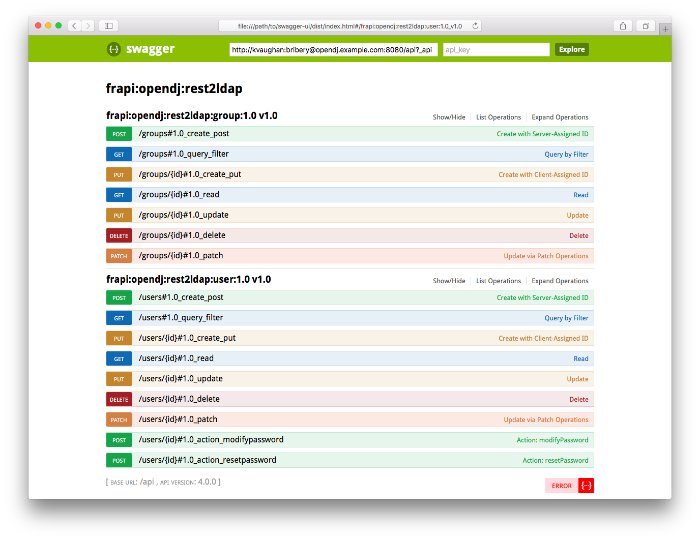Click the frapi:opendj:rest2ldap page title
This screenshot has width=700, height=540.
click(x=174, y=88)
